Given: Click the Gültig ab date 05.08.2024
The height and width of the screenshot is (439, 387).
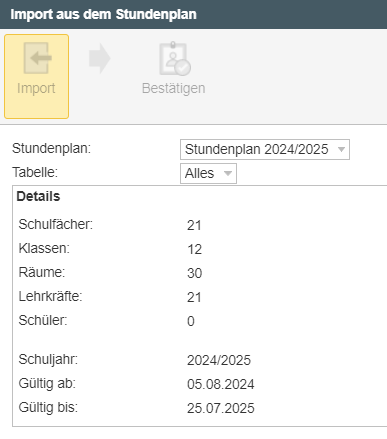Looking at the screenshot, I should (x=220, y=384).
